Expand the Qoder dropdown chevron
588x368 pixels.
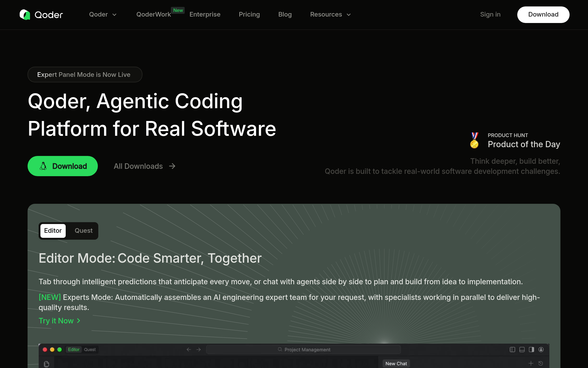point(114,15)
